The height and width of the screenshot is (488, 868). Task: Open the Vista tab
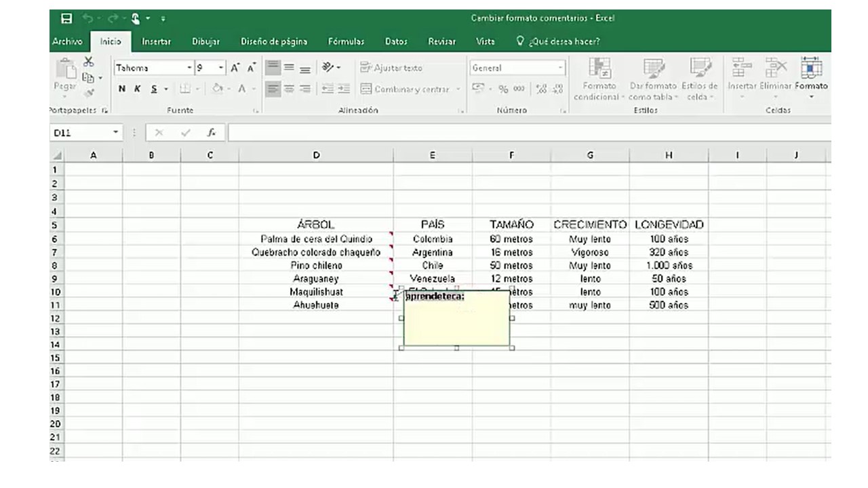pyautogui.click(x=485, y=41)
